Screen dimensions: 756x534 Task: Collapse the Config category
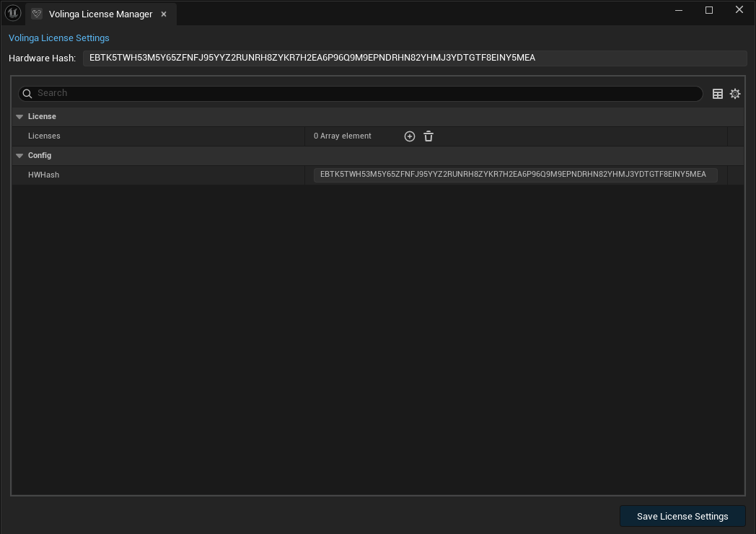click(x=19, y=156)
